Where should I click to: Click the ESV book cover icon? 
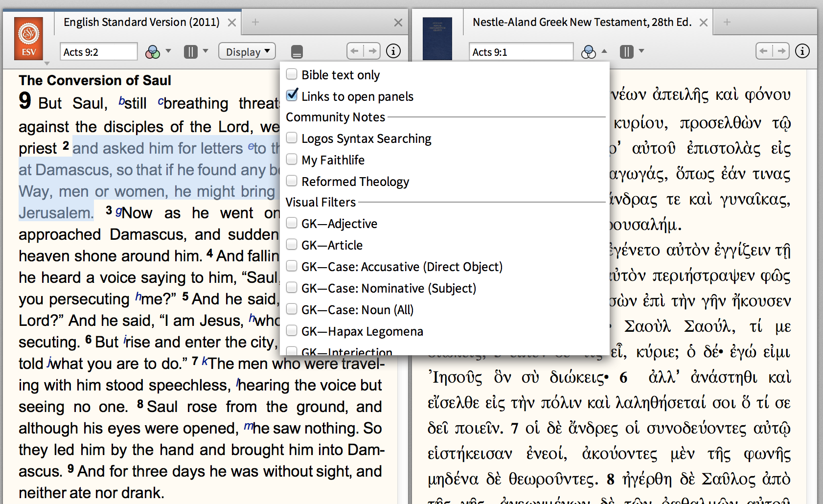point(28,38)
